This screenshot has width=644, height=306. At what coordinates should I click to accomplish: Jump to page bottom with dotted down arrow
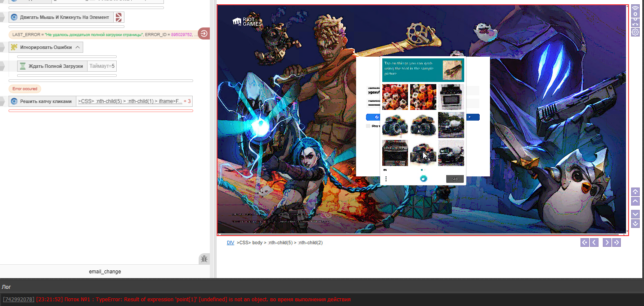635,223
